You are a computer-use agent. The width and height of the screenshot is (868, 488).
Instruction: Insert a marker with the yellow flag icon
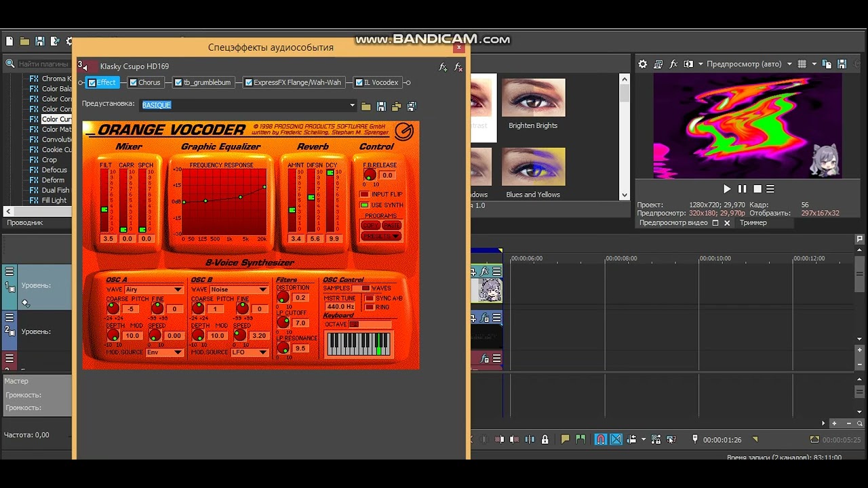pos(565,439)
